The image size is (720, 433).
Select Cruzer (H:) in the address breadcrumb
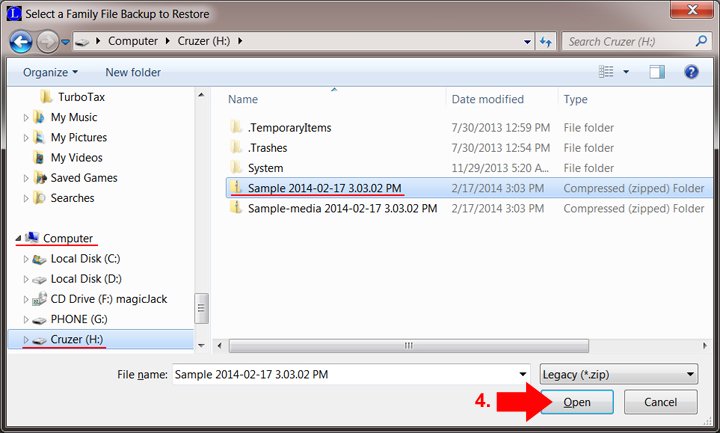coord(204,41)
